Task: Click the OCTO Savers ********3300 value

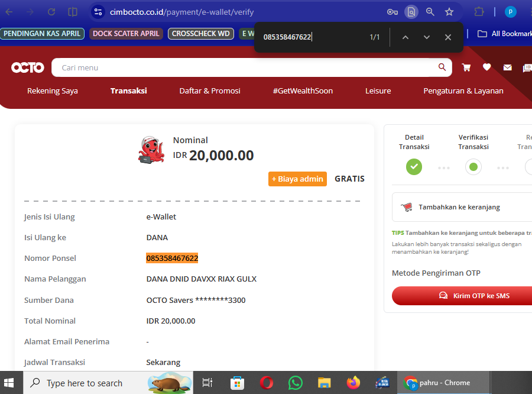Action: [196, 301]
